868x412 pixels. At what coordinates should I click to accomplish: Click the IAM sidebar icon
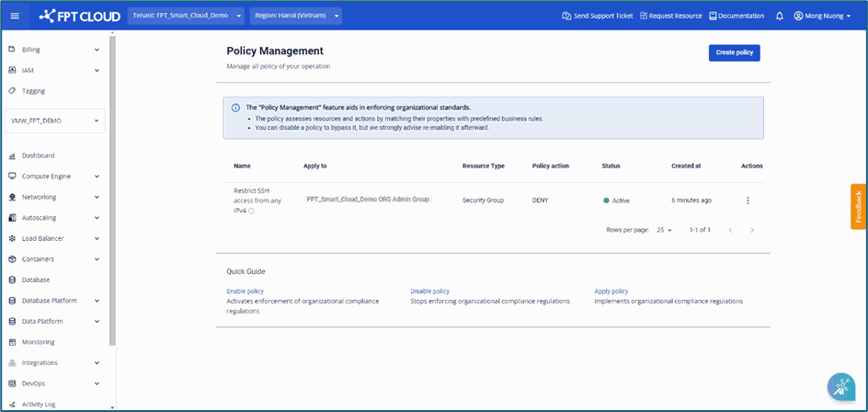[x=12, y=70]
